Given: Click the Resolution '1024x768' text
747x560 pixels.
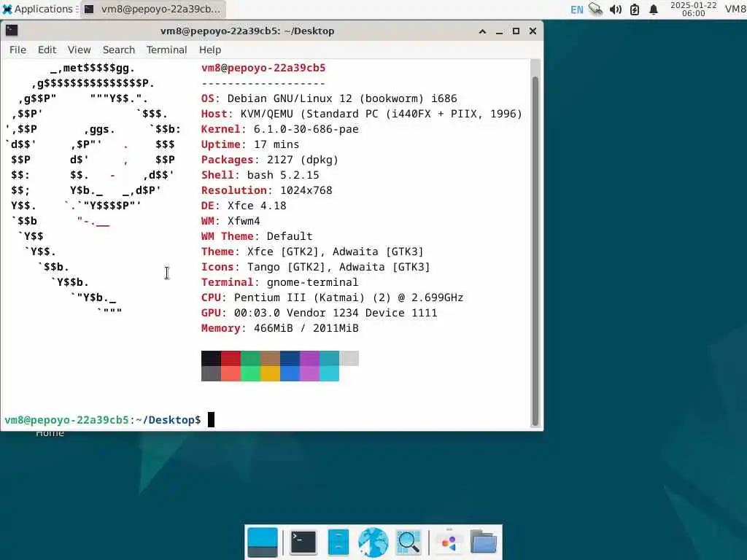Looking at the screenshot, I should point(306,190).
